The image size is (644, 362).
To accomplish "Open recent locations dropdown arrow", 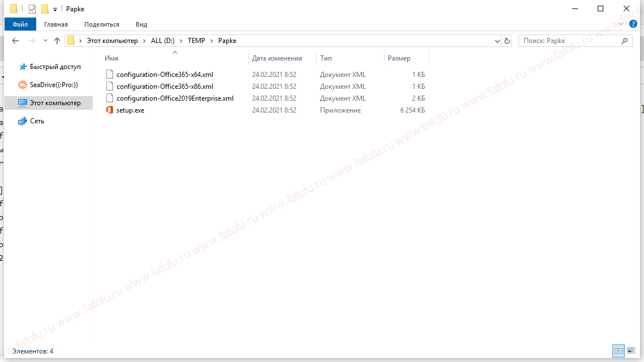I will tap(45, 41).
